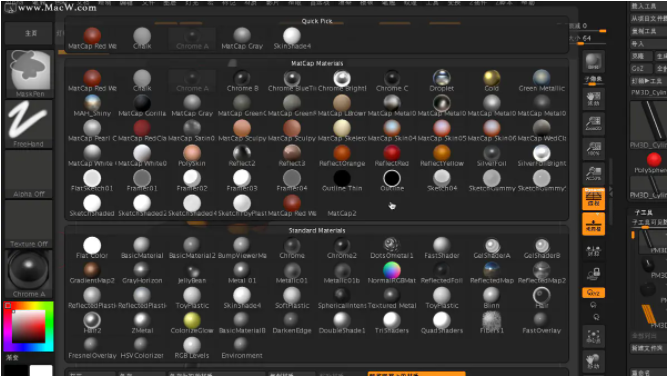Image resolution: width=667 pixels, height=377 pixels.
Task: Select the NormalRGBMat material
Action: [x=392, y=273]
